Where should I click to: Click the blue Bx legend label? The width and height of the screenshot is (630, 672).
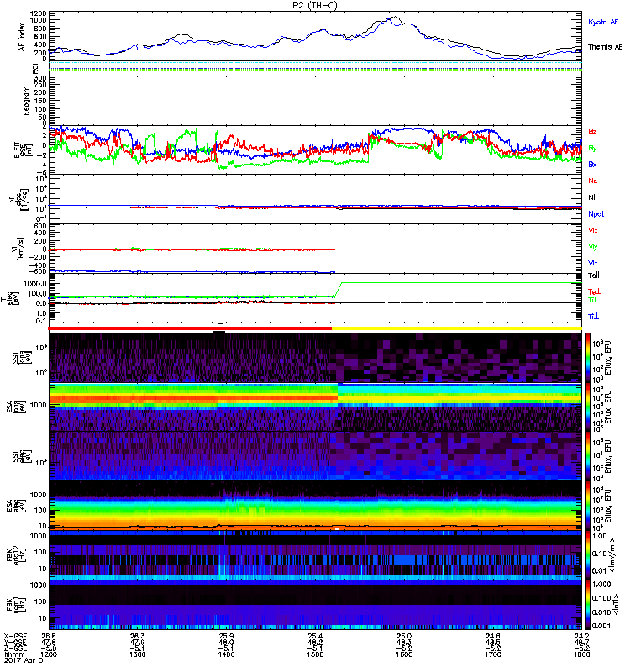[592, 164]
